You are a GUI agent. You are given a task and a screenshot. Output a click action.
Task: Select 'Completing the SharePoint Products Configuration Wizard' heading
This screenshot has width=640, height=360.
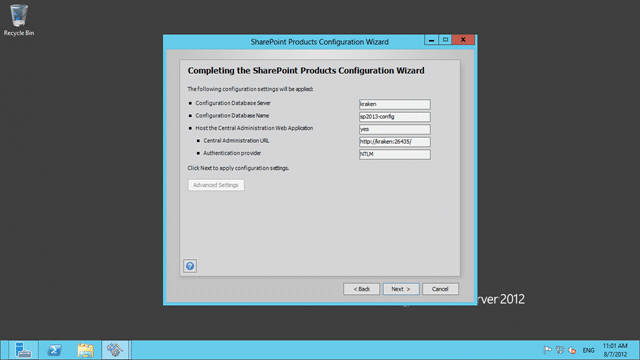306,71
